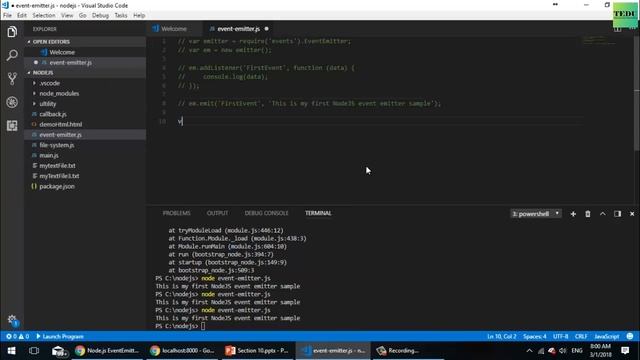The height and width of the screenshot is (360, 640).
Task: Open the Go menu
Action: pyautogui.click(x=82, y=16)
